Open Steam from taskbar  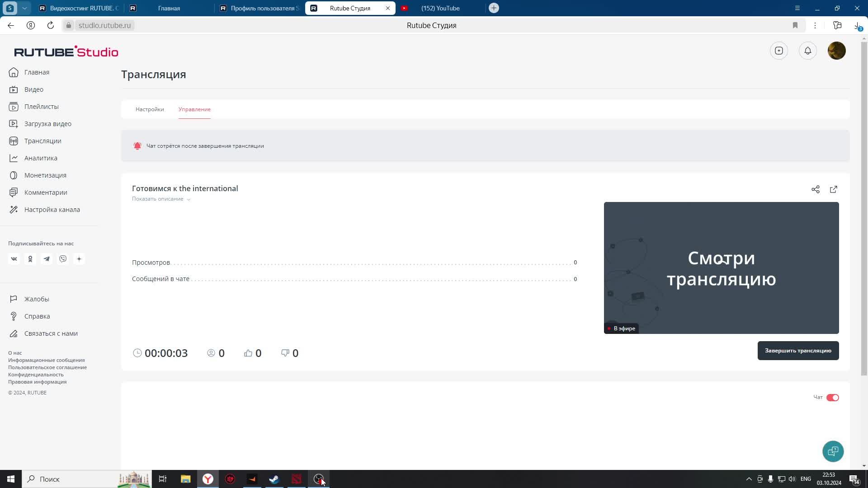coord(274,479)
